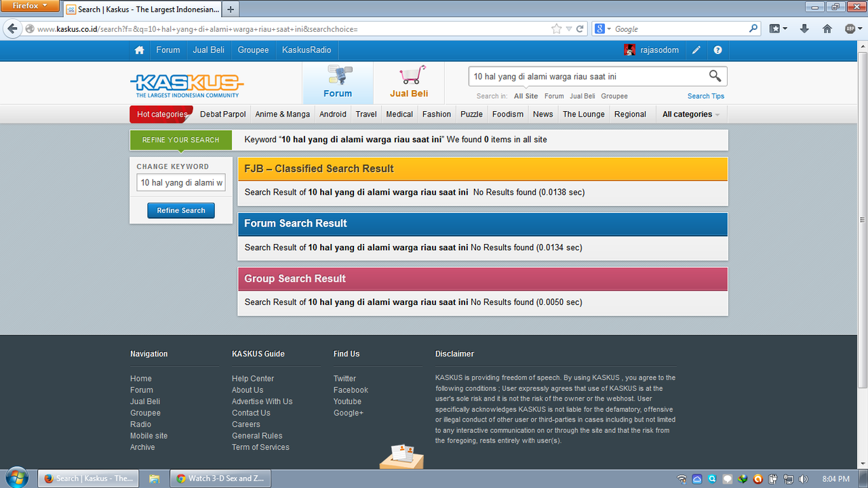Open the Firefox menu dropdown button
The height and width of the screenshot is (488, 868).
pyautogui.click(x=31, y=6)
